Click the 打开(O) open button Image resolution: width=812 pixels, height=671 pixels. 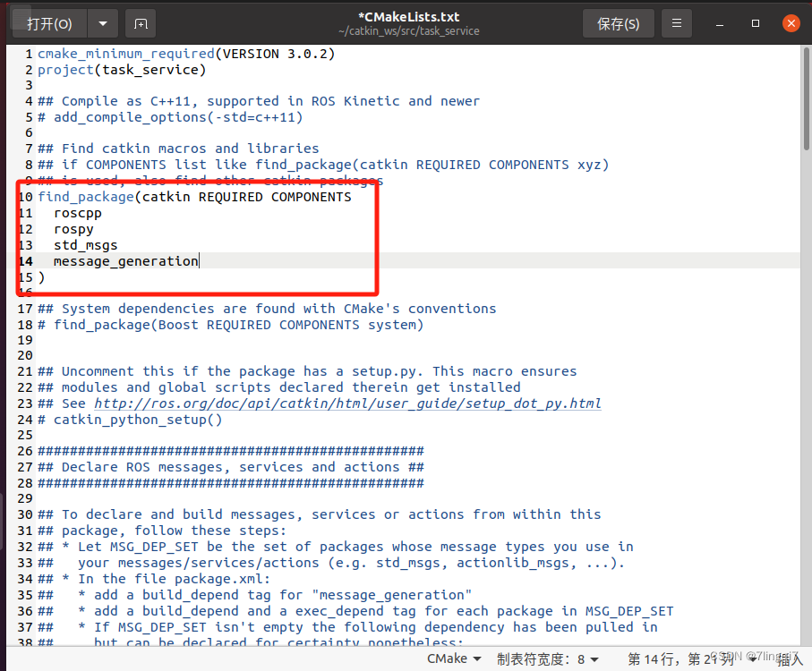pyautogui.click(x=51, y=22)
